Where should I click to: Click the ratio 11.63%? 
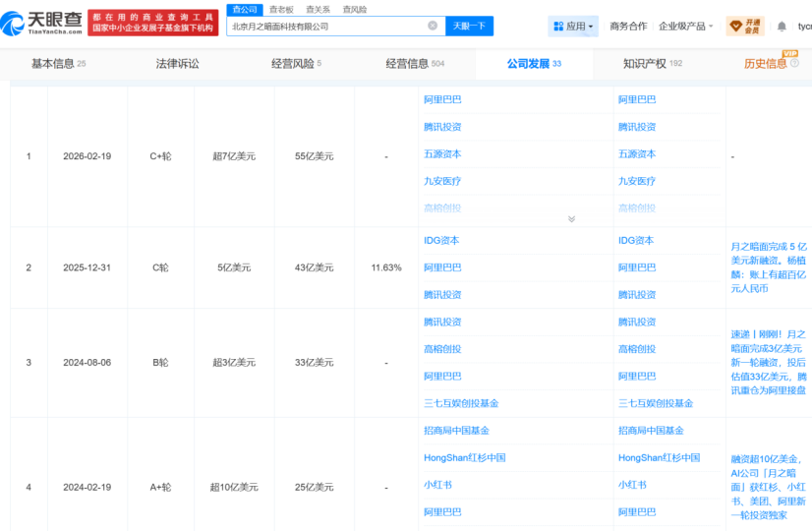pos(386,267)
